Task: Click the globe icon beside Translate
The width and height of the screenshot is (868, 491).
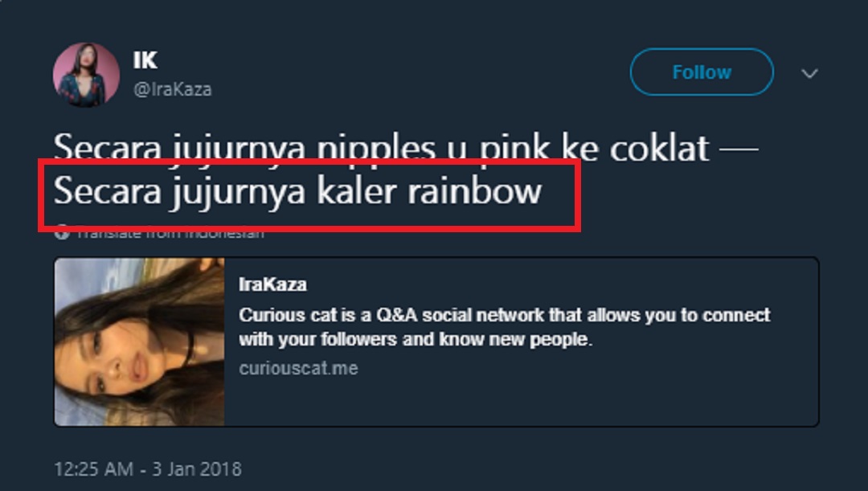Action: [62, 234]
